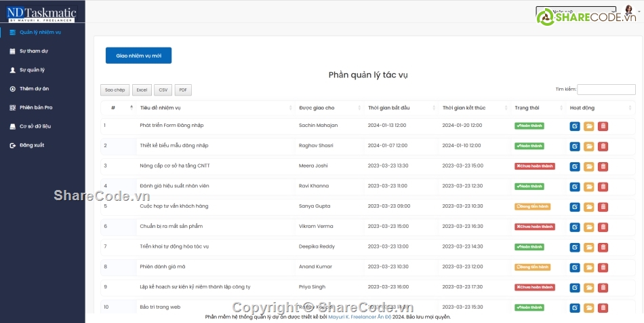Open folder icon for Đánh giá hiệu suất nhân viên
Viewport: 644px width, 323px height.
[x=589, y=187]
